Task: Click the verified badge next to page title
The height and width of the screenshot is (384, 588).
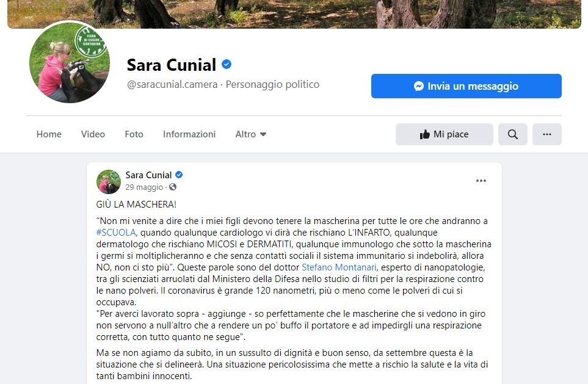Action: pyautogui.click(x=226, y=65)
